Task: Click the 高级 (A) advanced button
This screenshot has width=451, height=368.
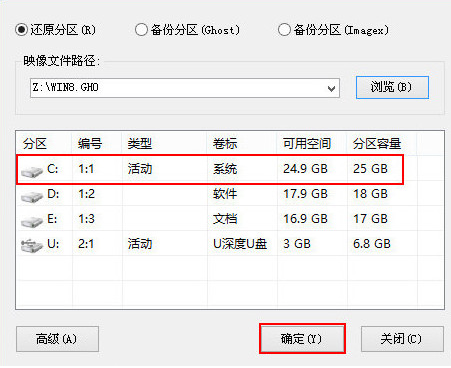Action: tap(57, 339)
